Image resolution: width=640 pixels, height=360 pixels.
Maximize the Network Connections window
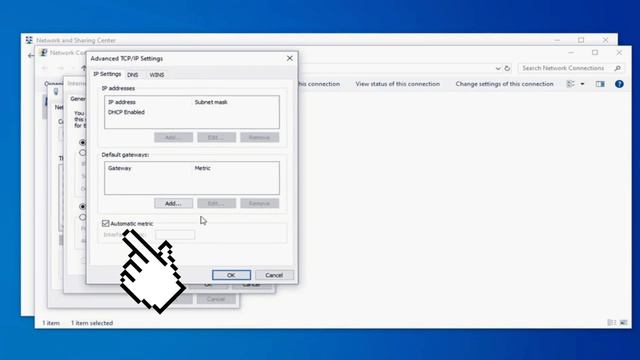[x=595, y=53]
